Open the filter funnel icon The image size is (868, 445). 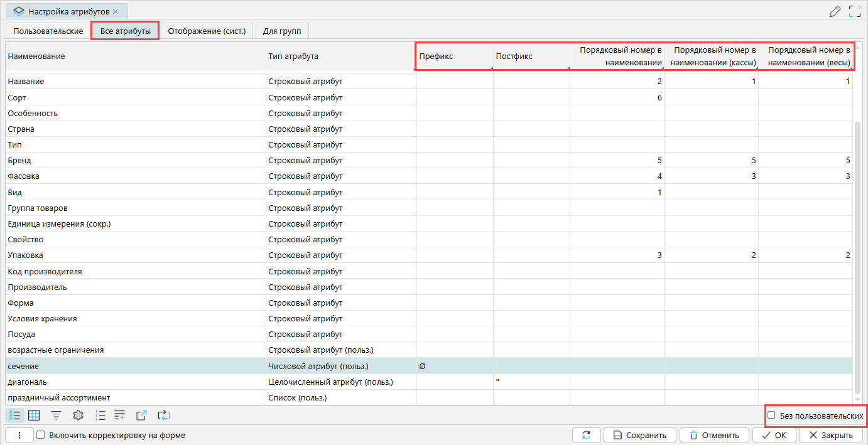(x=57, y=415)
